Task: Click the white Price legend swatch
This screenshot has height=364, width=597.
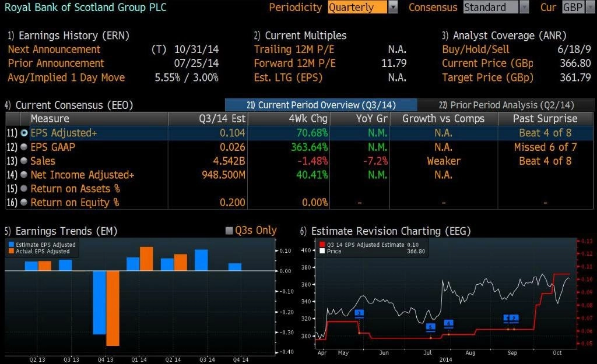Action: (x=322, y=251)
